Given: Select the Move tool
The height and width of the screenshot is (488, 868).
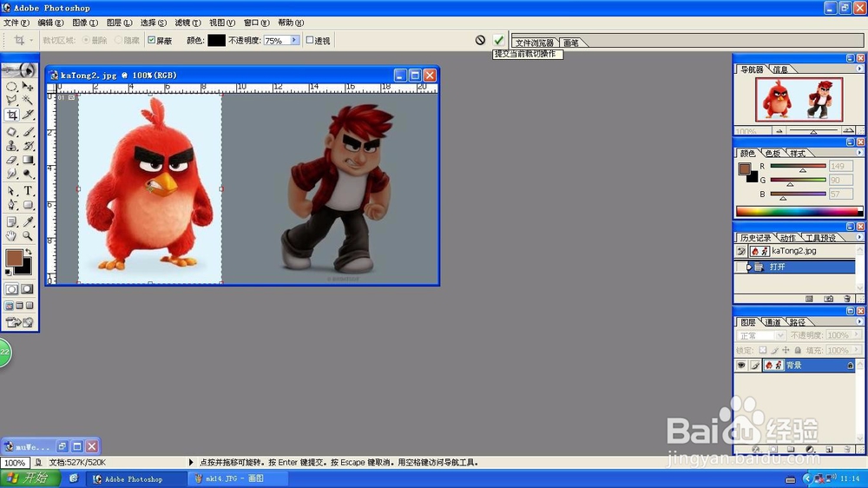Looking at the screenshot, I should click(28, 87).
